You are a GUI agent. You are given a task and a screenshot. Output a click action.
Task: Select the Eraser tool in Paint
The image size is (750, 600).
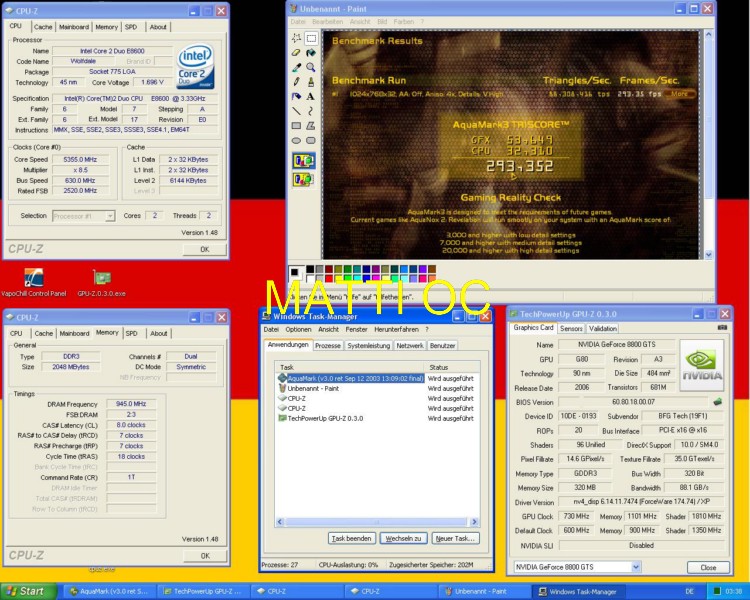pyautogui.click(x=297, y=53)
